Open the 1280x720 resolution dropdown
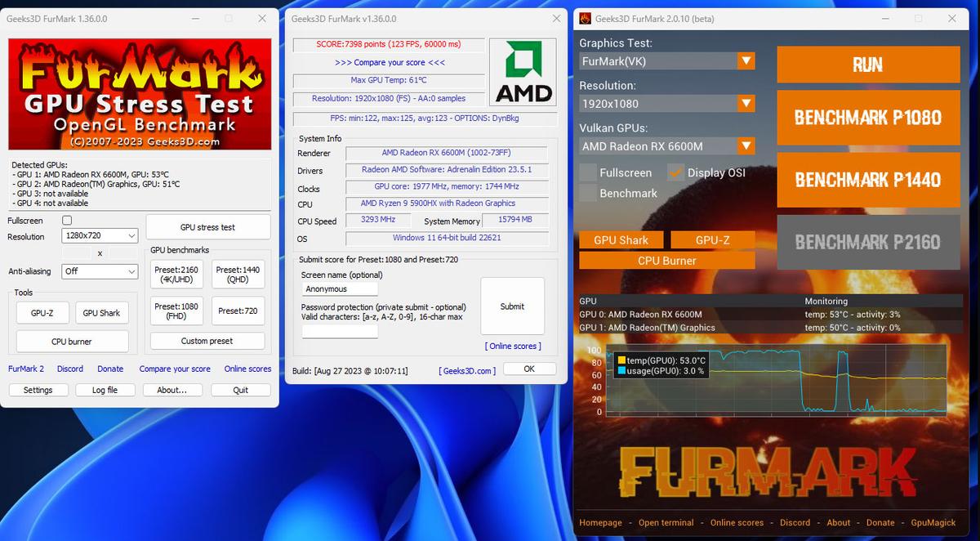980x541 pixels. coord(100,236)
